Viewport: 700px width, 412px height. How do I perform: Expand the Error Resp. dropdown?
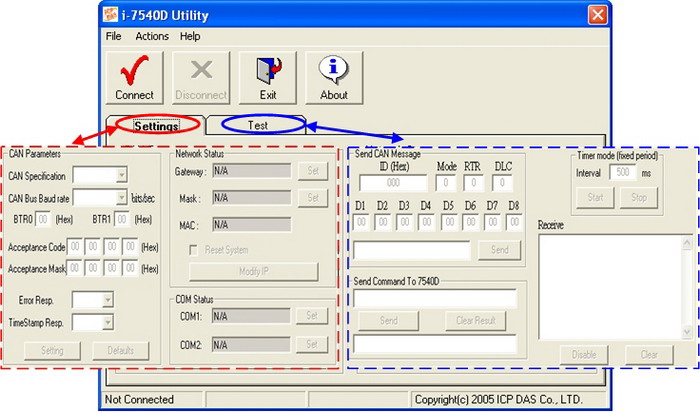pos(107,300)
